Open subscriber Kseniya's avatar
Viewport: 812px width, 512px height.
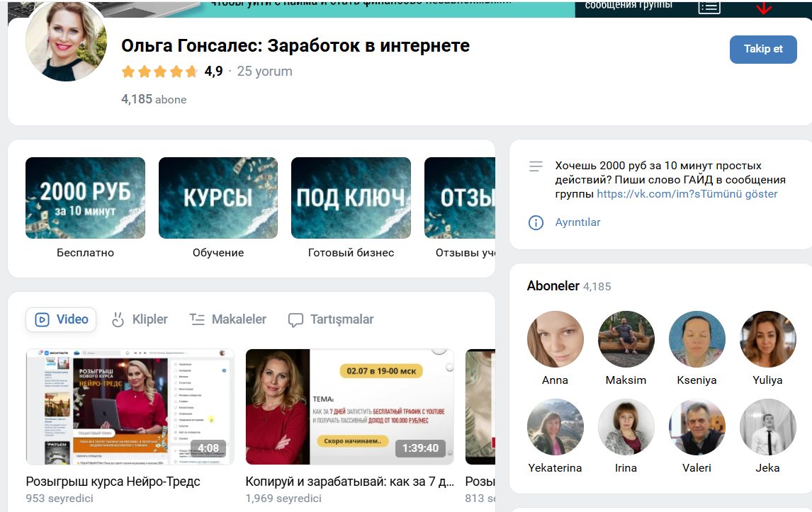click(x=697, y=339)
